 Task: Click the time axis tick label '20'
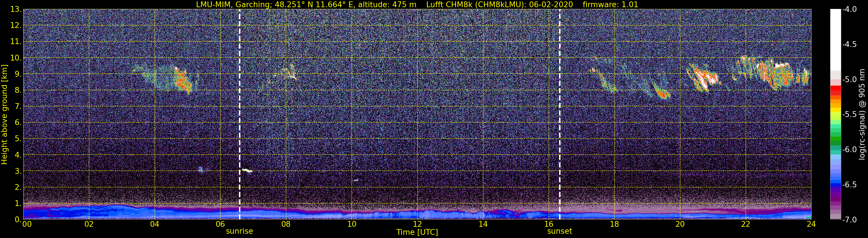click(x=680, y=224)
